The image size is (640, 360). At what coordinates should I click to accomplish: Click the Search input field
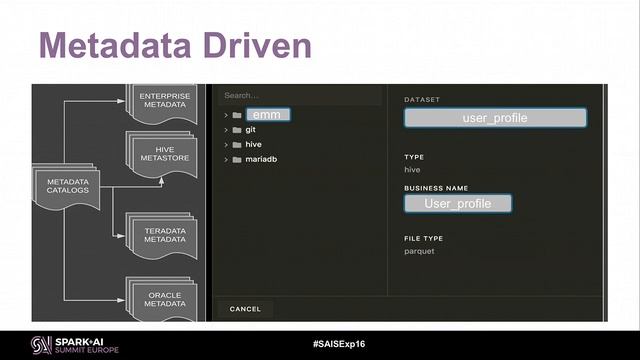tap(300, 96)
